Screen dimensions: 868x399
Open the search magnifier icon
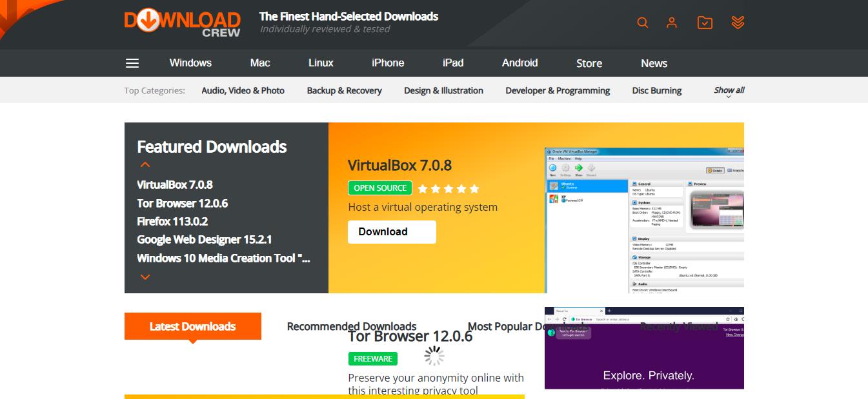tap(642, 23)
